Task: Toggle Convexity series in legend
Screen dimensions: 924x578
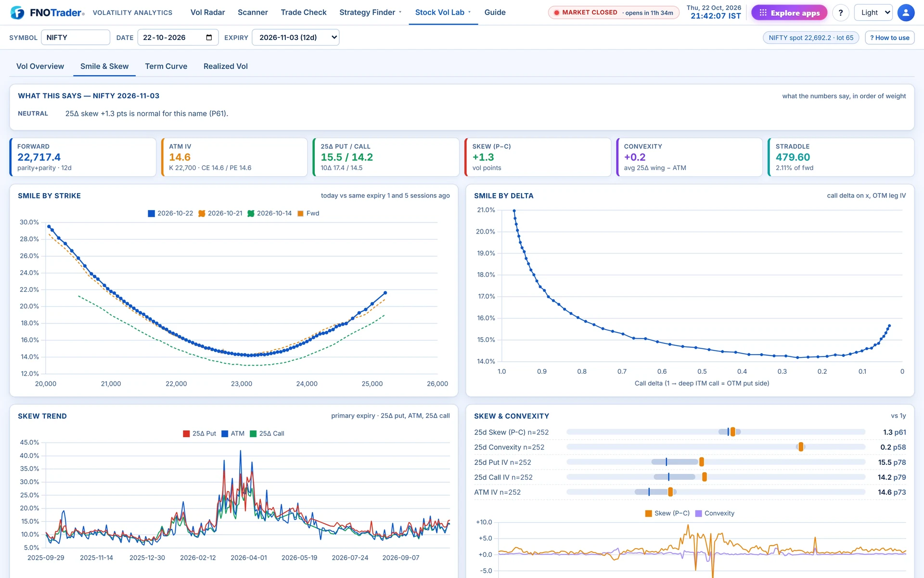Action: (x=715, y=513)
